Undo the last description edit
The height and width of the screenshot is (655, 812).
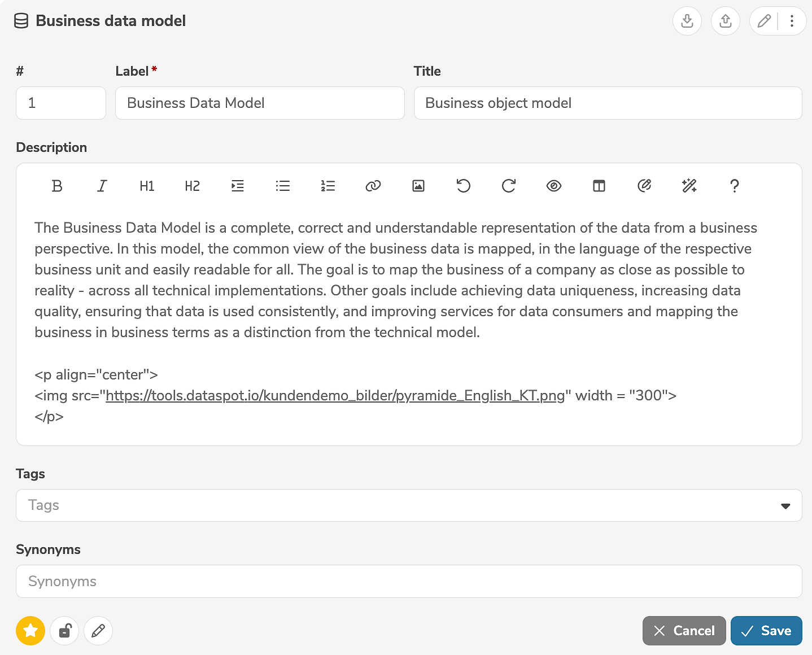click(x=464, y=186)
